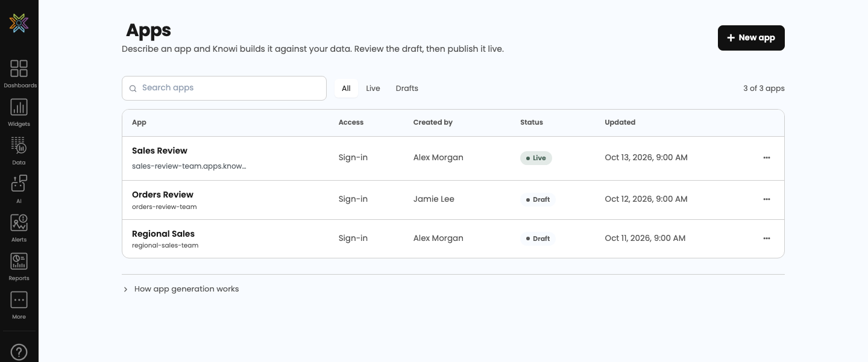Click Alex Morgan in Sales Review row

tap(438, 157)
